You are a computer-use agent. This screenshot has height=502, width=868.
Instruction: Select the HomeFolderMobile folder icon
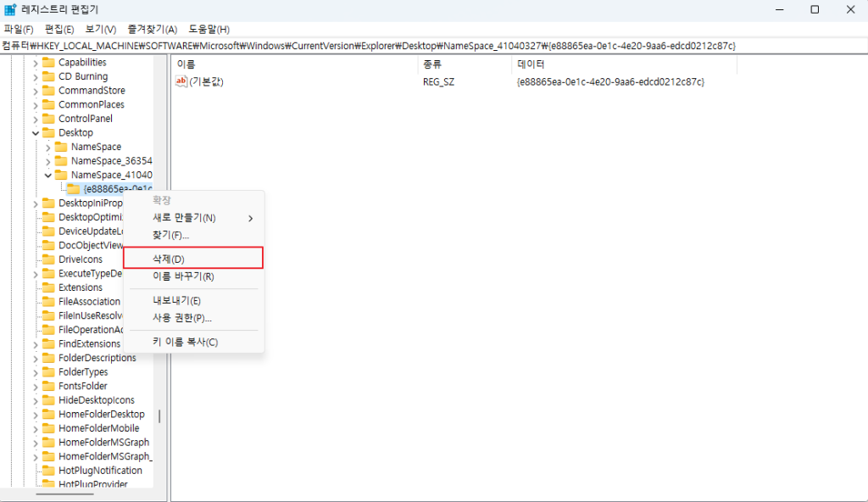pyautogui.click(x=48, y=428)
